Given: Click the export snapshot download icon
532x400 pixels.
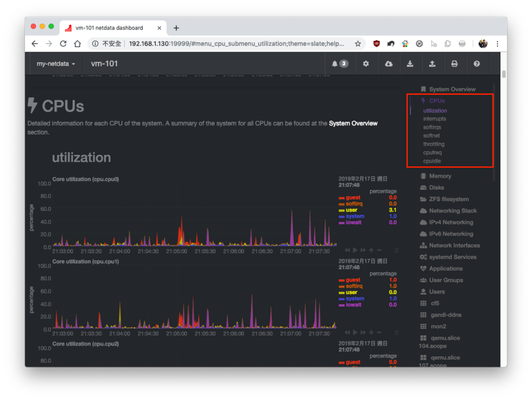Looking at the screenshot, I should coord(410,64).
